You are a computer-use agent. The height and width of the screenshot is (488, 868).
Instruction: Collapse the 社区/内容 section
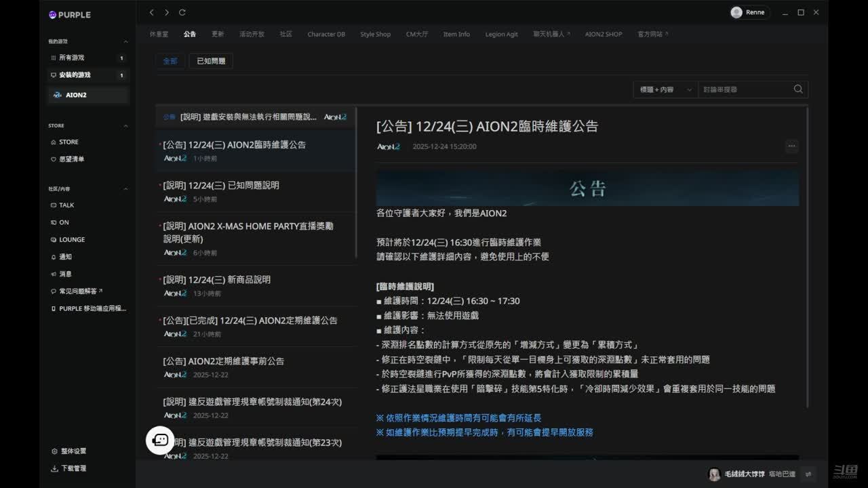tap(125, 189)
